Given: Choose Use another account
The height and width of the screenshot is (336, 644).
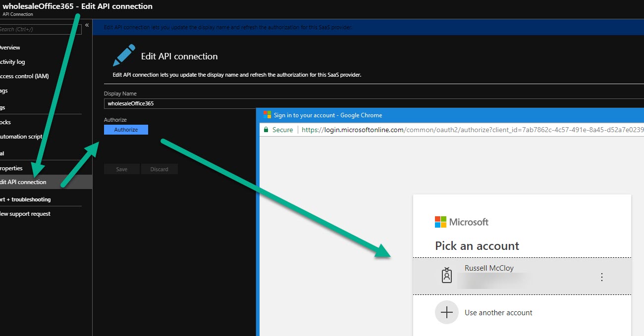Looking at the screenshot, I should [498, 313].
